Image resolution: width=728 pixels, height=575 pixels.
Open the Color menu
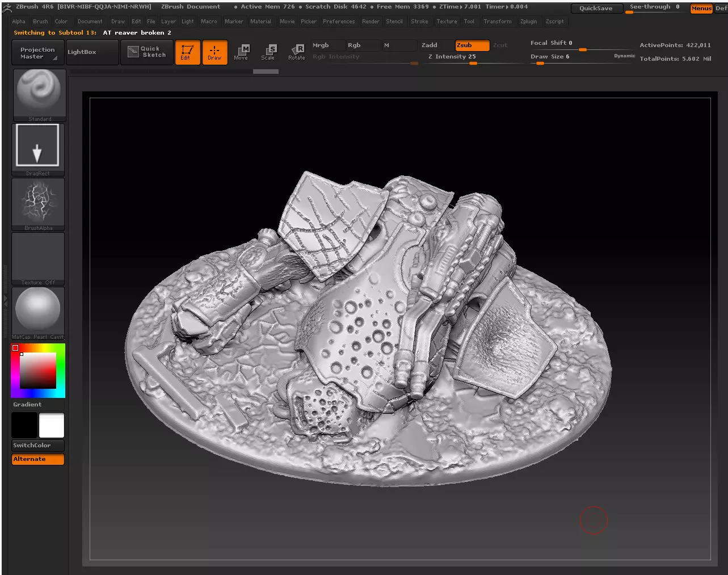coord(61,22)
